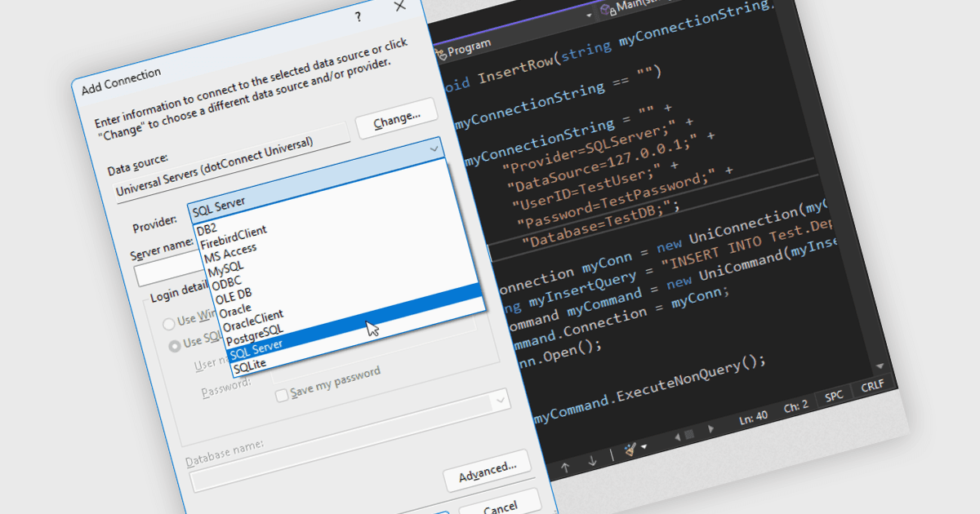This screenshot has height=514, width=980.
Task: Click the code cleanup broom icon
Action: [x=630, y=450]
